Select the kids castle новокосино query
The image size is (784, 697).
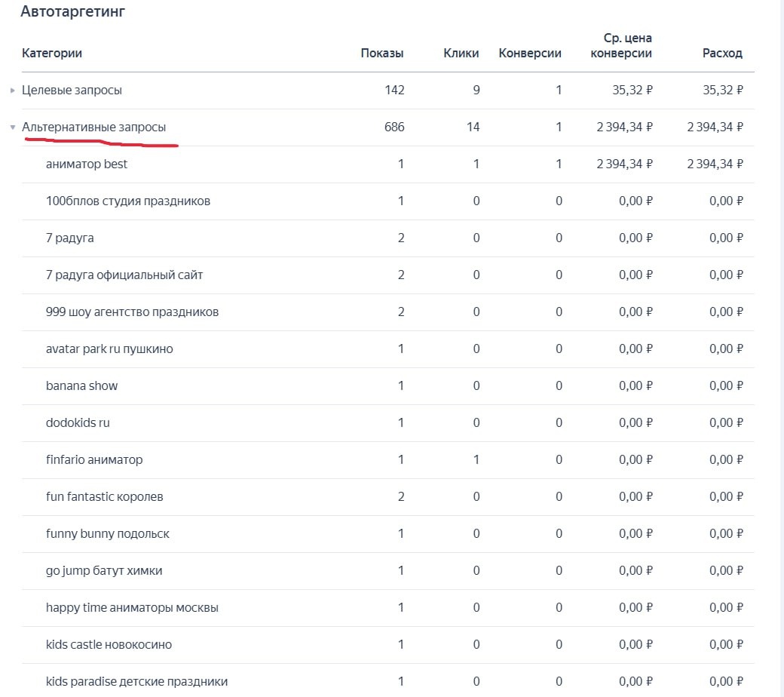109,645
